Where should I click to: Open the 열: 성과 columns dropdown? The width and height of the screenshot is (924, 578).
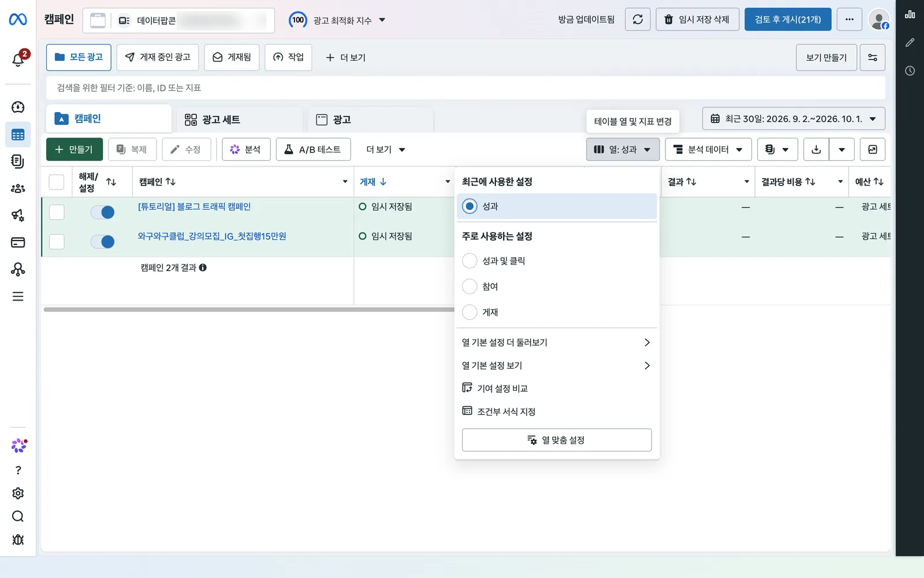point(623,150)
